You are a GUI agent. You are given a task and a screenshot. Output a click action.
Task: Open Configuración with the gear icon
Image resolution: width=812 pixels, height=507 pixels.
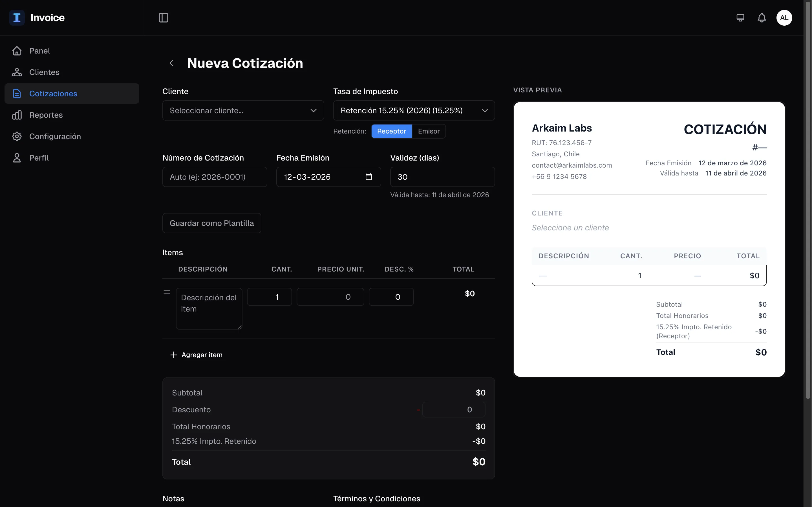17,136
